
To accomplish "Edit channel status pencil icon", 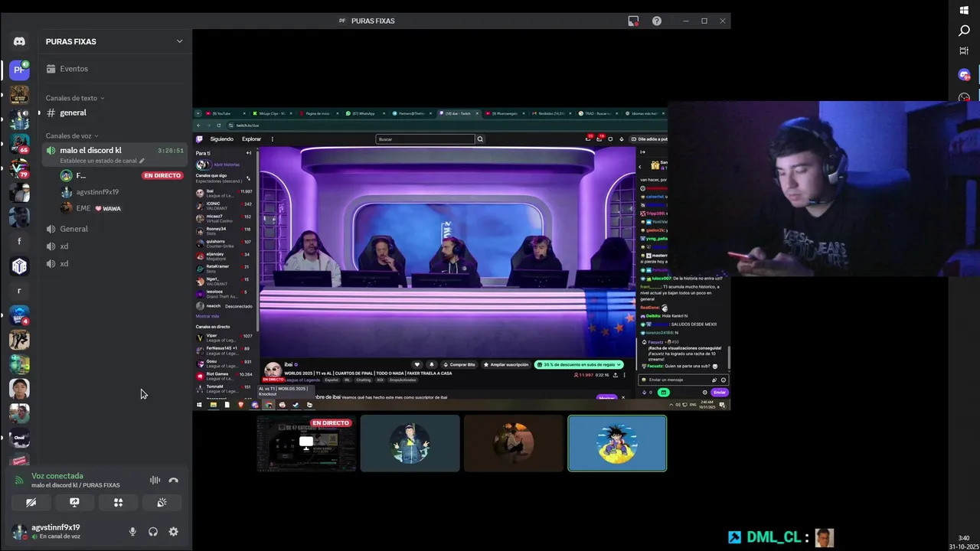I will [x=142, y=161].
